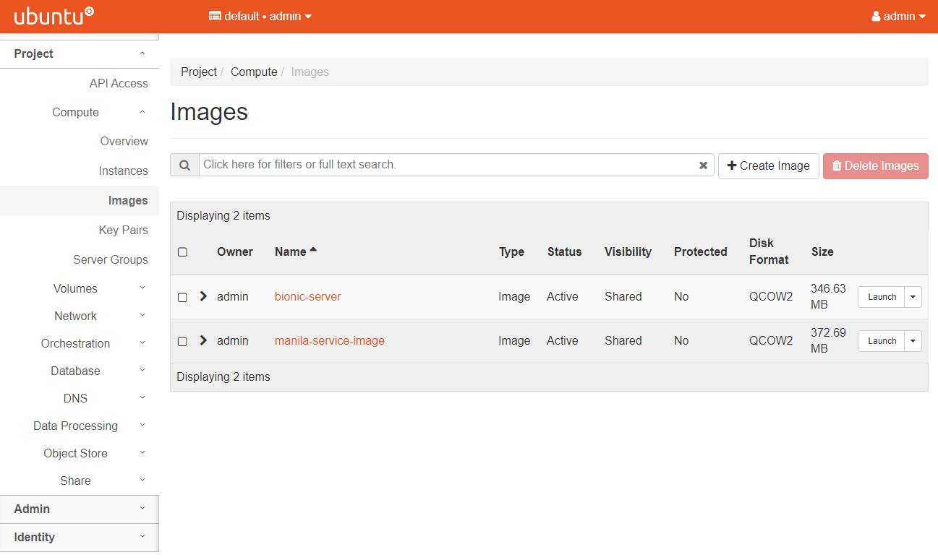Click the Ubuntu logo in header
938x560 pixels.
point(54,16)
